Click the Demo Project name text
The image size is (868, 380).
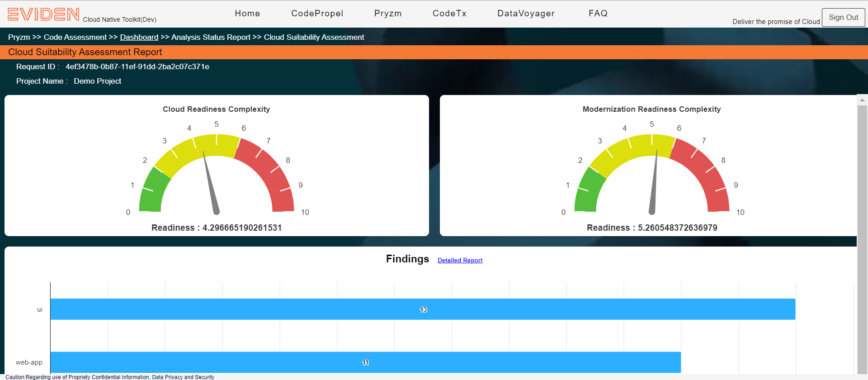click(98, 81)
